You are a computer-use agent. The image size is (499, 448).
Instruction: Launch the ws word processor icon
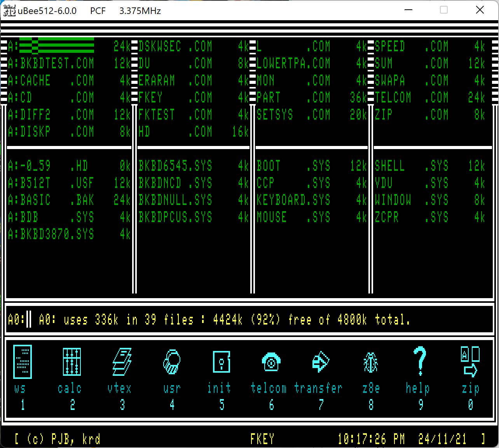pos(23,361)
